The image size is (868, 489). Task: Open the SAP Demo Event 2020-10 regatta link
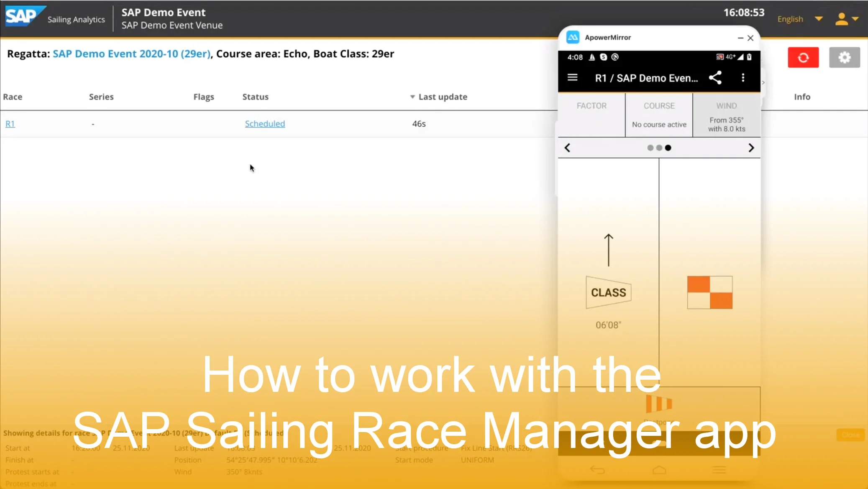pos(131,54)
